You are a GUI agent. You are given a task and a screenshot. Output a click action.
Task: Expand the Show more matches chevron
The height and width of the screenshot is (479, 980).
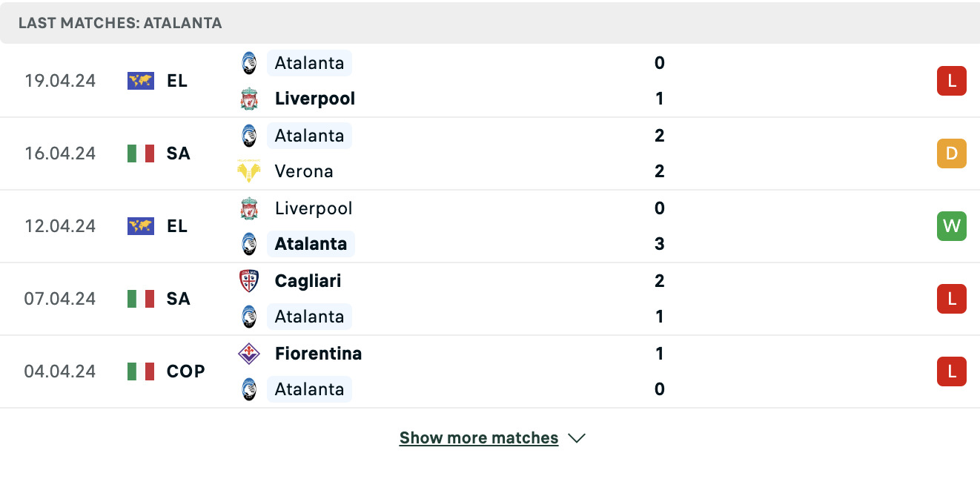[x=577, y=438]
